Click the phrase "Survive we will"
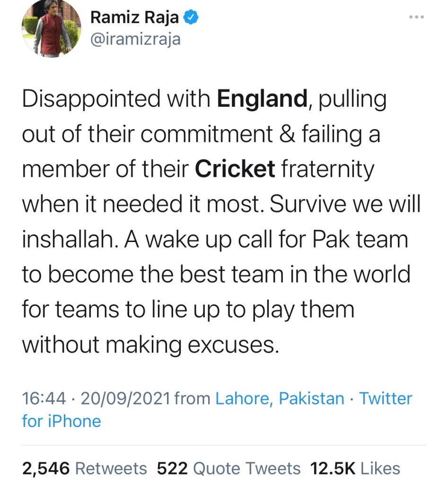 (x=344, y=204)
